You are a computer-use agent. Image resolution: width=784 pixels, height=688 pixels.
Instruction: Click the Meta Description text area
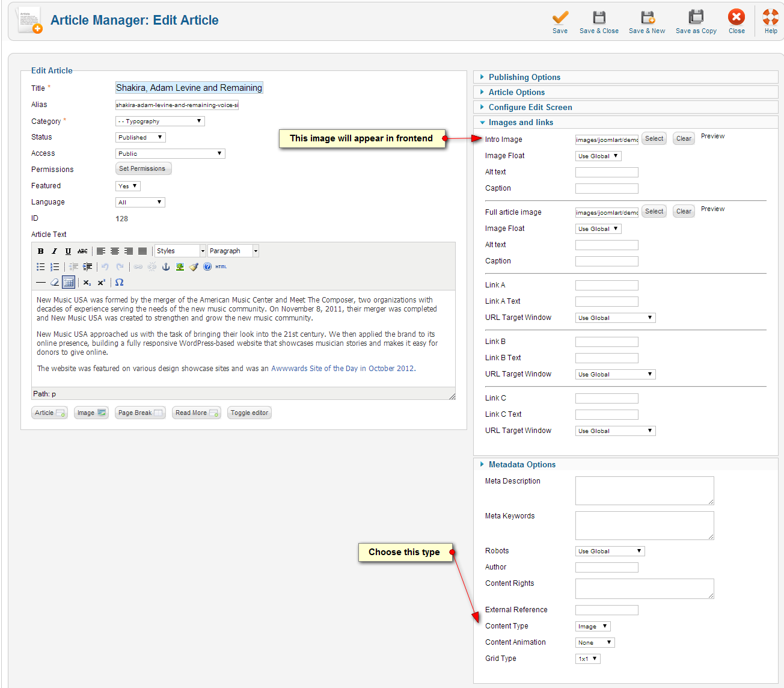[x=644, y=491]
